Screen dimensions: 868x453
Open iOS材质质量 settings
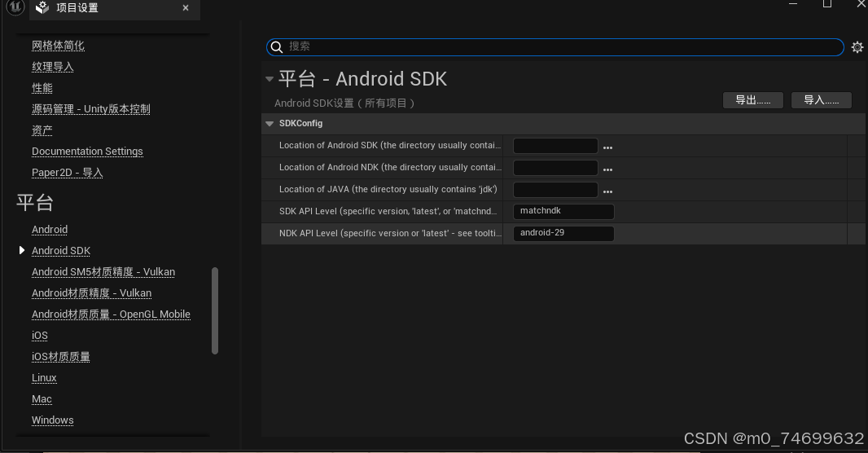[61, 357]
